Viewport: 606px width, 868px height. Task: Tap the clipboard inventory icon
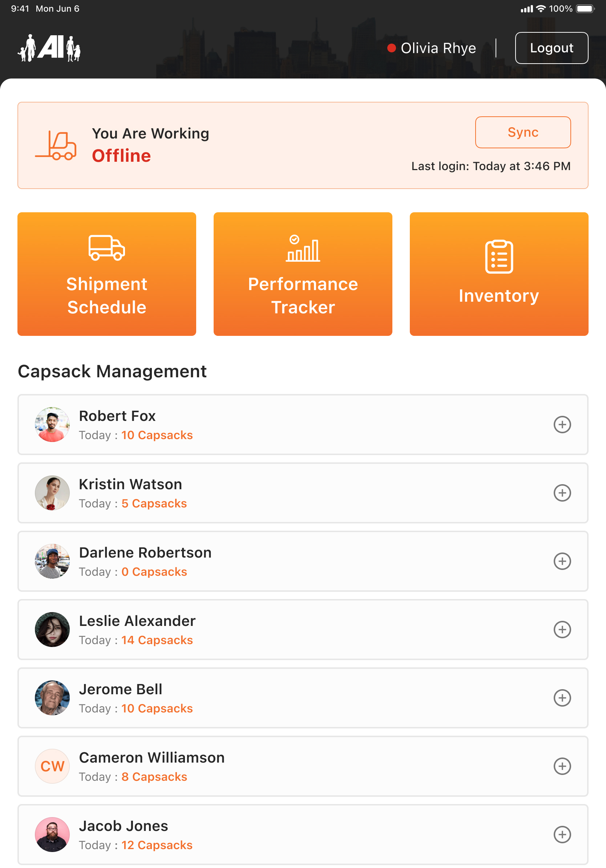[499, 257]
